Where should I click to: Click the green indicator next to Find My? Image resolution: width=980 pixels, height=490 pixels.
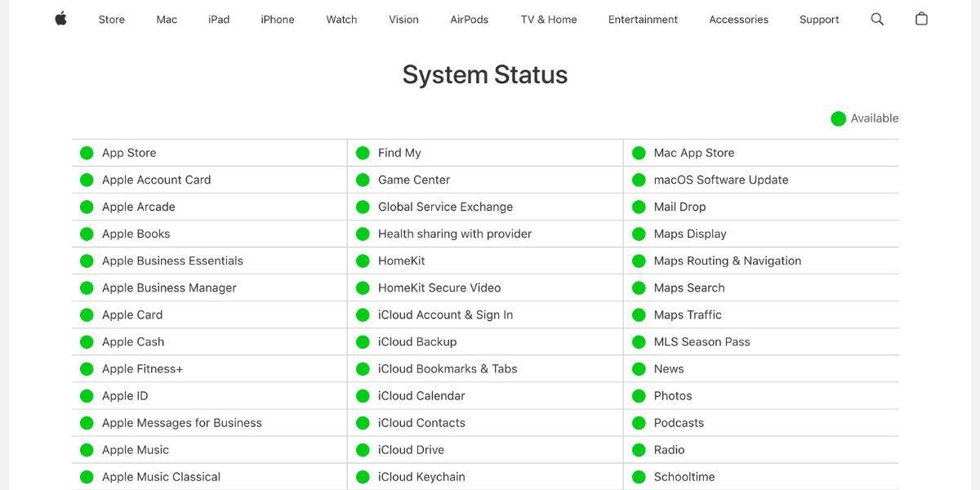pyautogui.click(x=362, y=153)
